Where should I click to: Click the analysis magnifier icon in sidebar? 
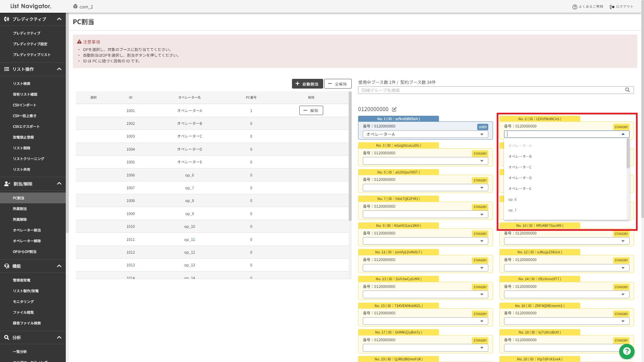pos(6,338)
